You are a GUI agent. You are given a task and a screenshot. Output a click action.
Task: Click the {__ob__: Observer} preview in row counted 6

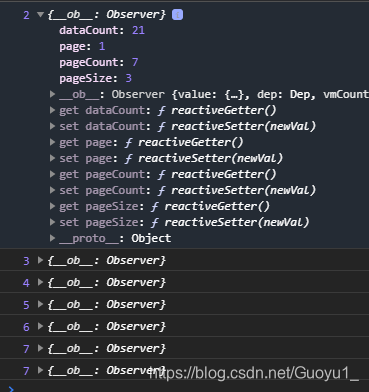click(x=106, y=326)
